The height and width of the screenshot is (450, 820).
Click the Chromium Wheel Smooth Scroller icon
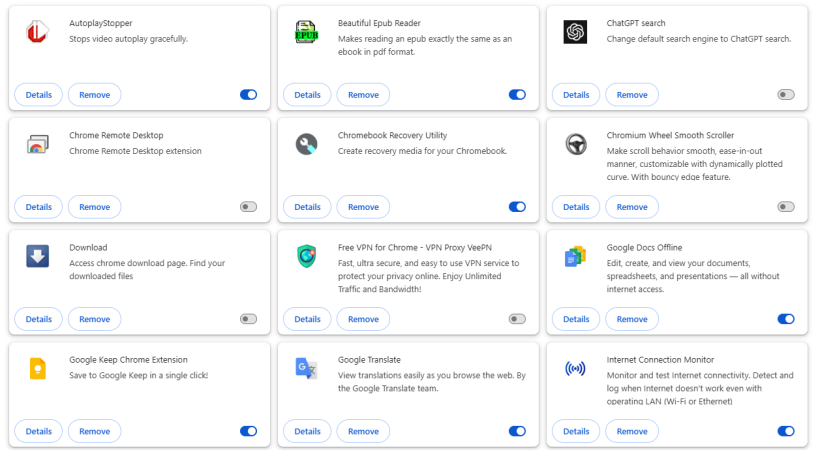(575, 144)
